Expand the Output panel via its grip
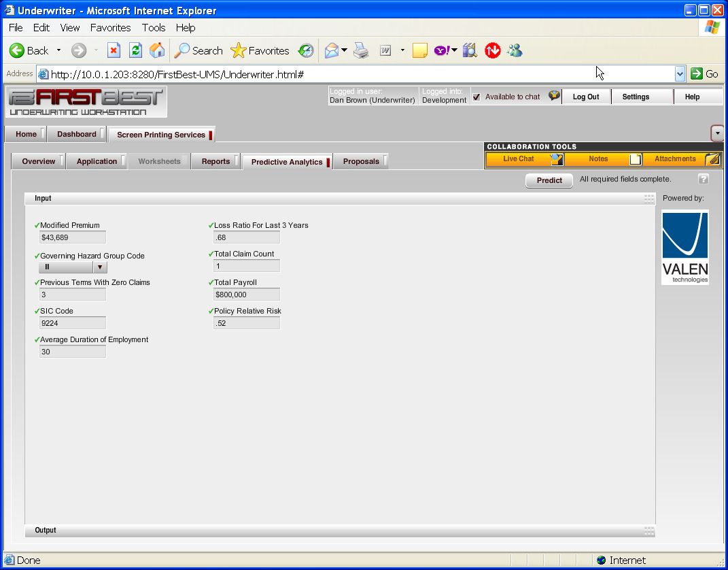This screenshot has height=570, width=728. (649, 531)
